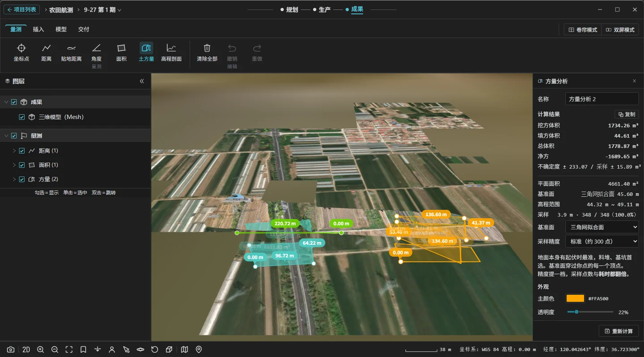Toggle the 三维模型 (Mesh) checkbox

[22, 117]
